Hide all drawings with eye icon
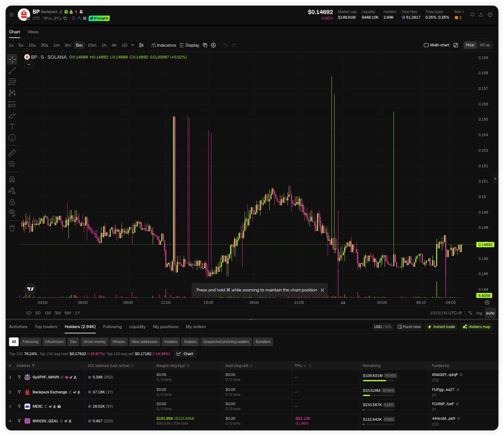Screen dimensions: 504x436 pyautogui.click(x=12, y=213)
